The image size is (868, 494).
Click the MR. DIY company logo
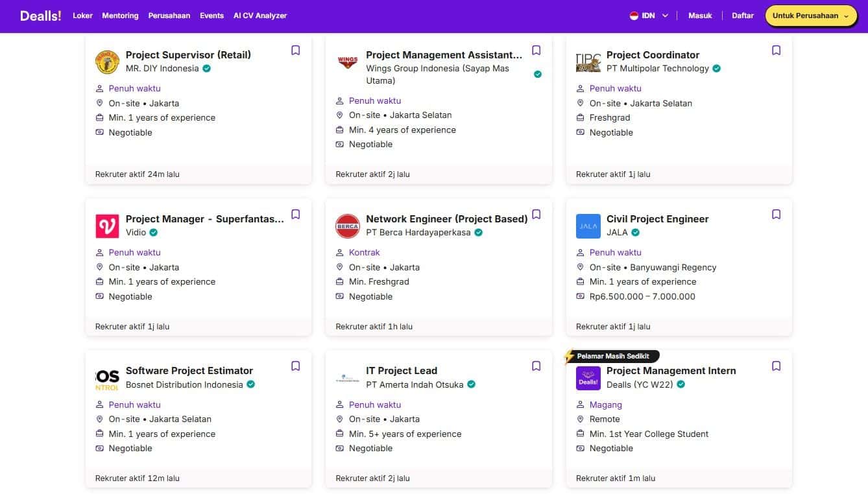coord(107,62)
